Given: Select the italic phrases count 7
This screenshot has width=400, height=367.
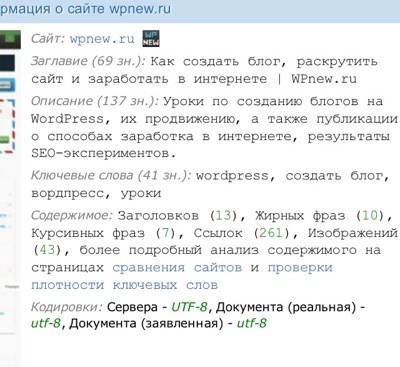Looking at the screenshot, I should point(166,233).
